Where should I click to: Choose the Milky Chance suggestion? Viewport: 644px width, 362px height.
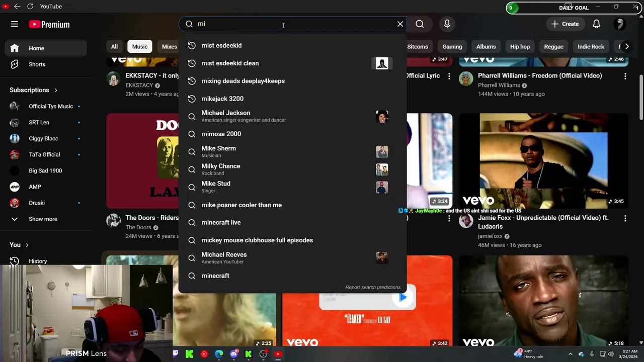292,169
